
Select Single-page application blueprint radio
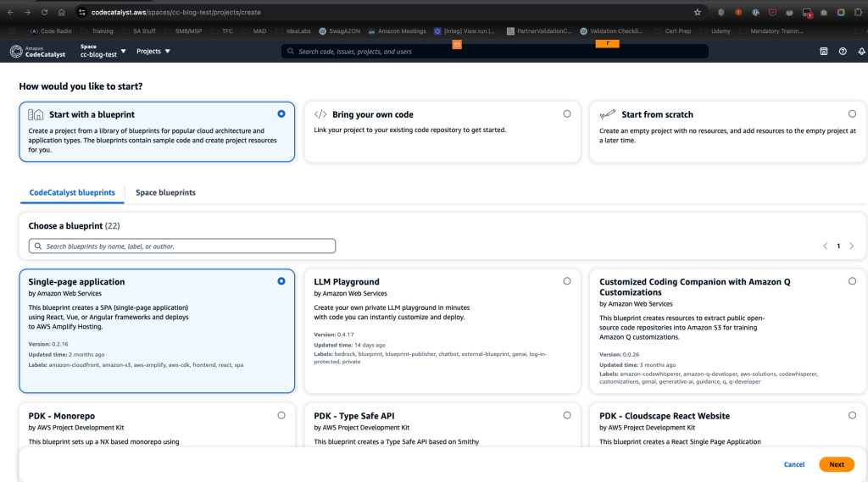[281, 281]
